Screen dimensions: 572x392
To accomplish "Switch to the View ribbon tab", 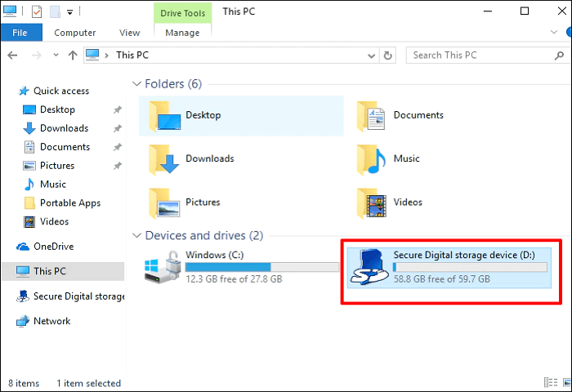I will (x=129, y=33).
